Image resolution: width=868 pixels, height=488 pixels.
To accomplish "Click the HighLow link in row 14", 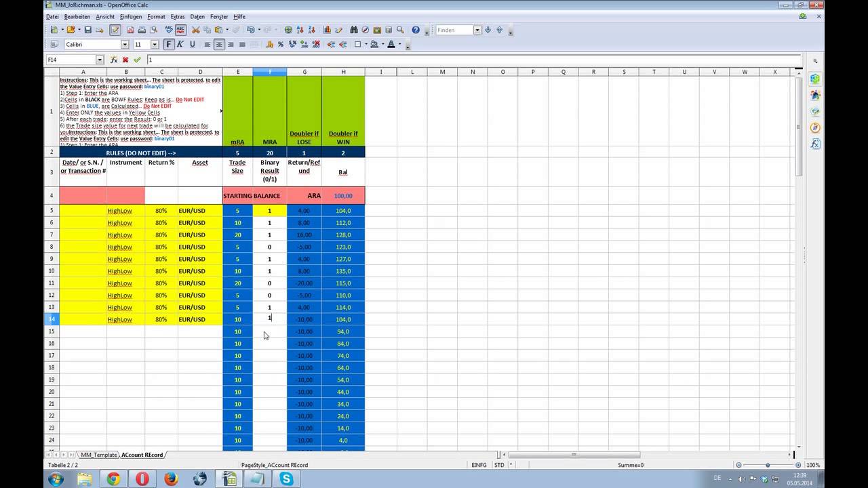I will click(119, 319).
